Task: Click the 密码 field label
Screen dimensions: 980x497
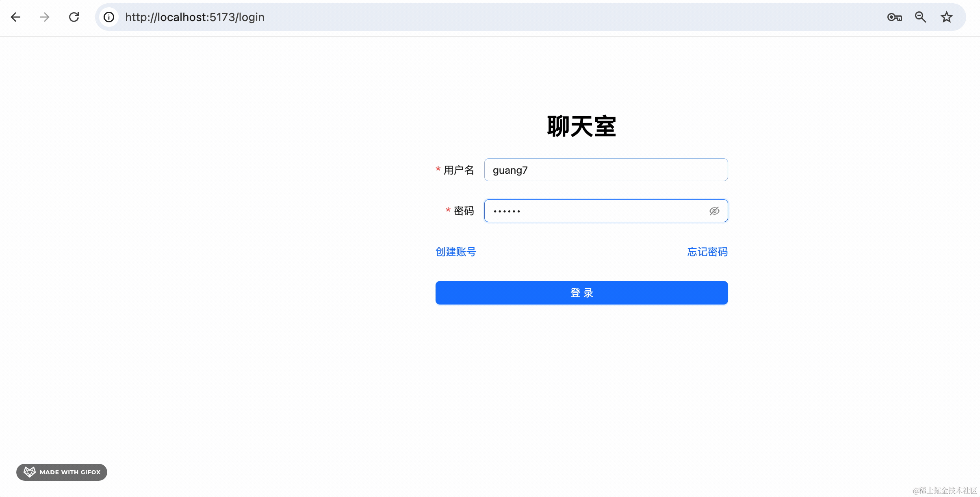Action: pos(464,211)
